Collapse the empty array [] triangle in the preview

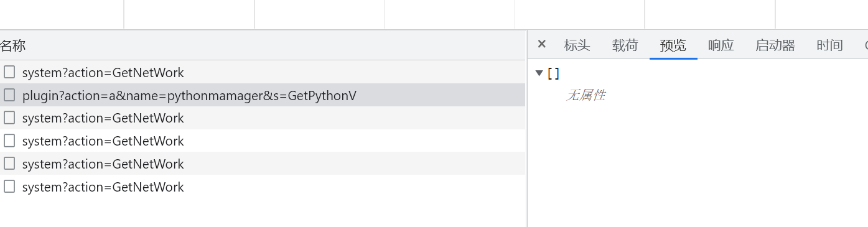539,73
